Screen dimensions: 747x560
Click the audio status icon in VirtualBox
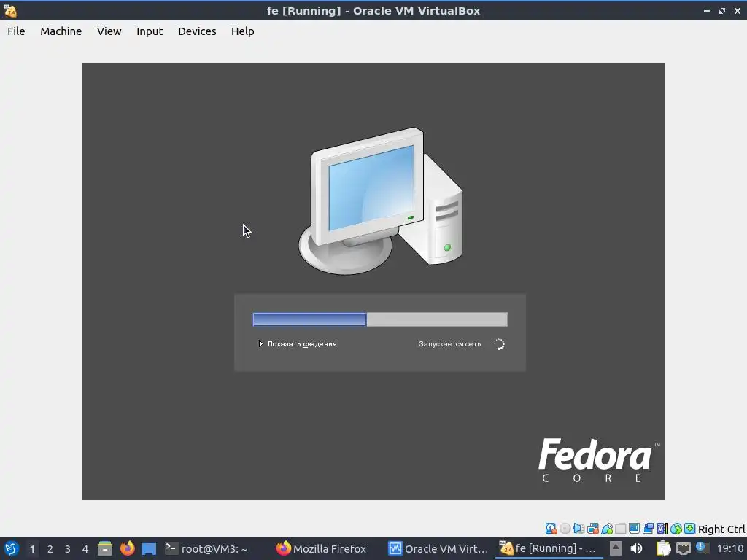pos(578,529)
